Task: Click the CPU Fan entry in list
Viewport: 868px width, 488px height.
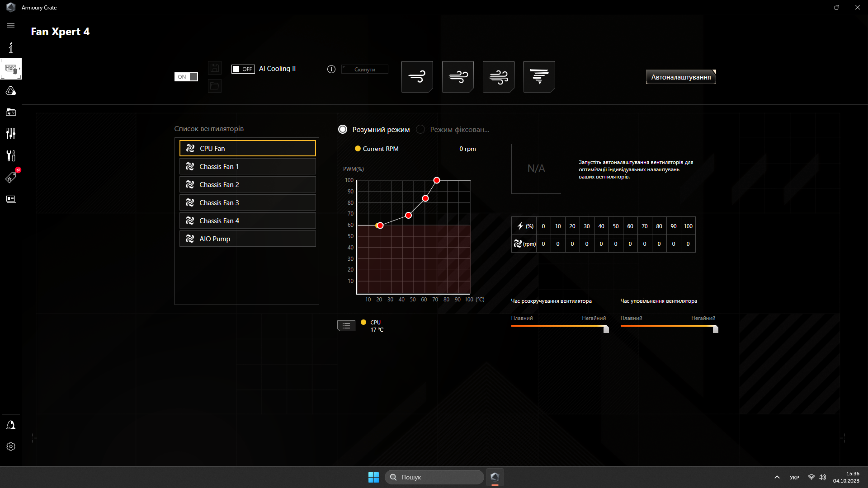Action: coord(247,148)
